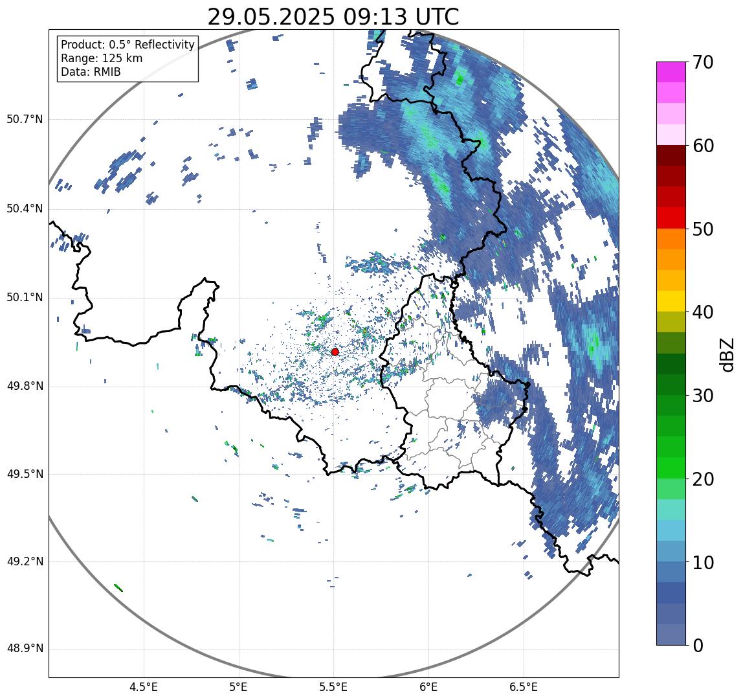Pick the dark red colorbar segment below 60
The height and width of the screenshot is (700, 743).
click(x=671, y=155)
